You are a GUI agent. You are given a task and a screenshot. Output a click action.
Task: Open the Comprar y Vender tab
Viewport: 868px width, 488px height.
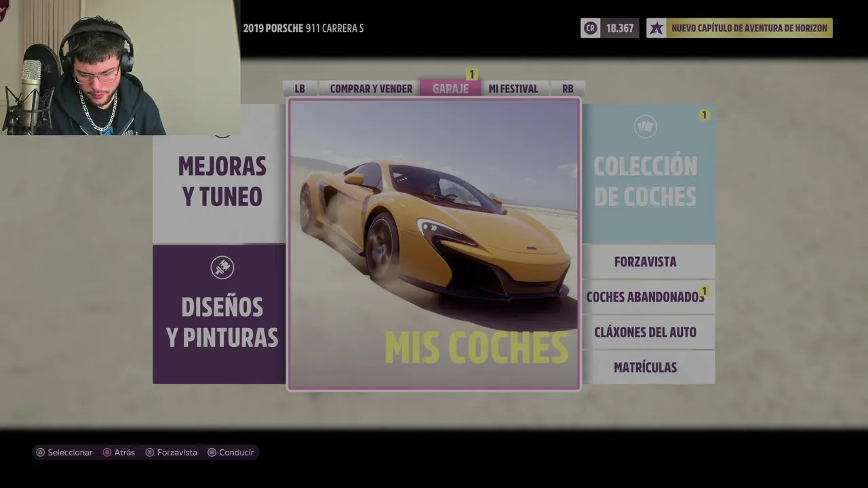(371, 89)
